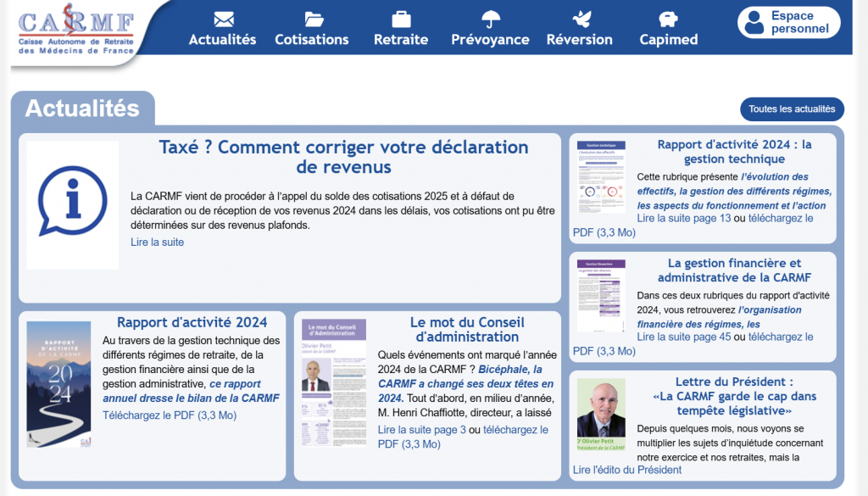Click the info speech bubble icon

click(72, 201)
